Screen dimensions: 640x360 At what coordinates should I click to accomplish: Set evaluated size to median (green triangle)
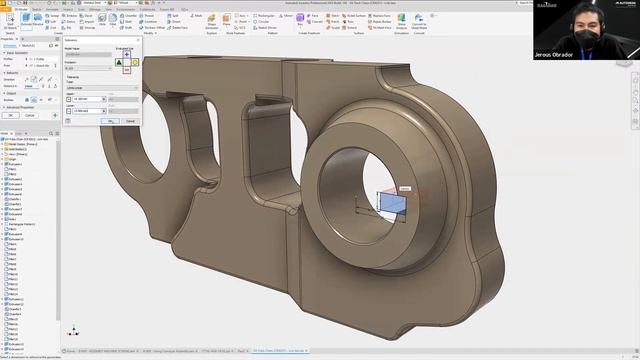(119, 62)
